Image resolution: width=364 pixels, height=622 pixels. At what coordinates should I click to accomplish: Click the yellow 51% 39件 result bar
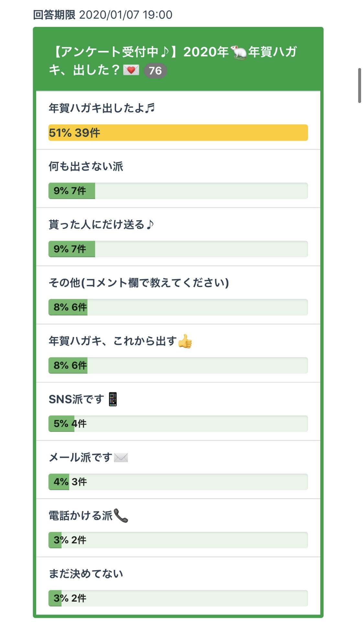[x=178, y=133]
